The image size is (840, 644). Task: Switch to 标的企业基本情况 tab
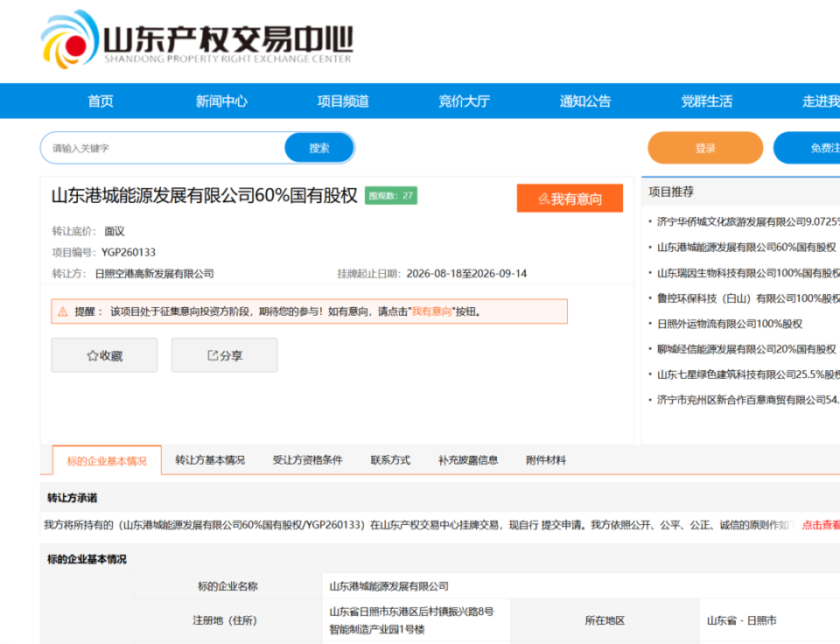[107, 461]
